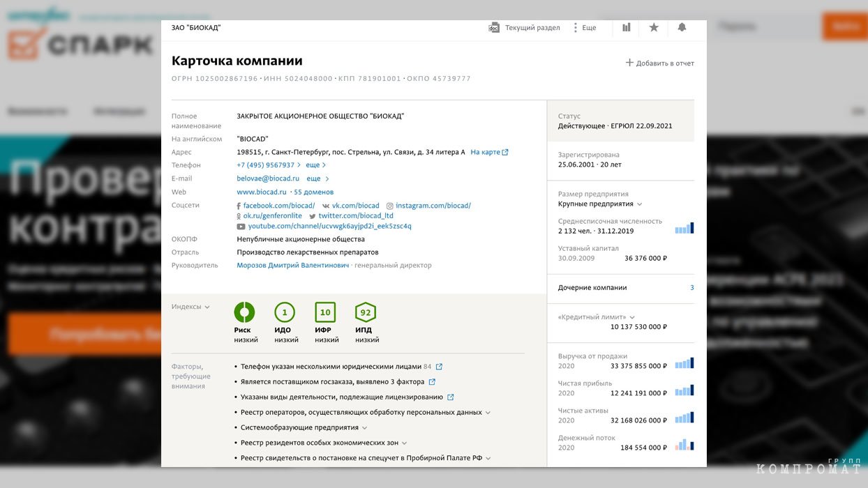Image resolution: width=868 pixels, height=488 pixels.
Task: Click Является поставщиком госзаказа factor
Action: (333, 382)
